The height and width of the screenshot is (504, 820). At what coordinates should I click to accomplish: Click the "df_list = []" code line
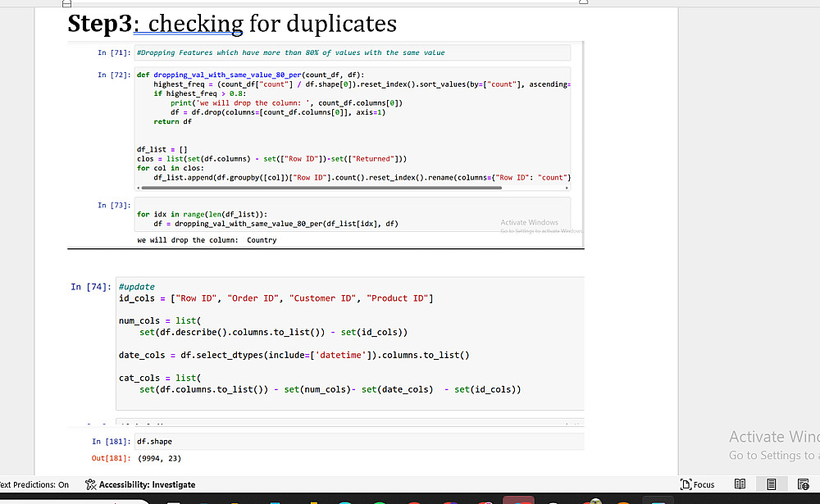click(x=162, y=149)
